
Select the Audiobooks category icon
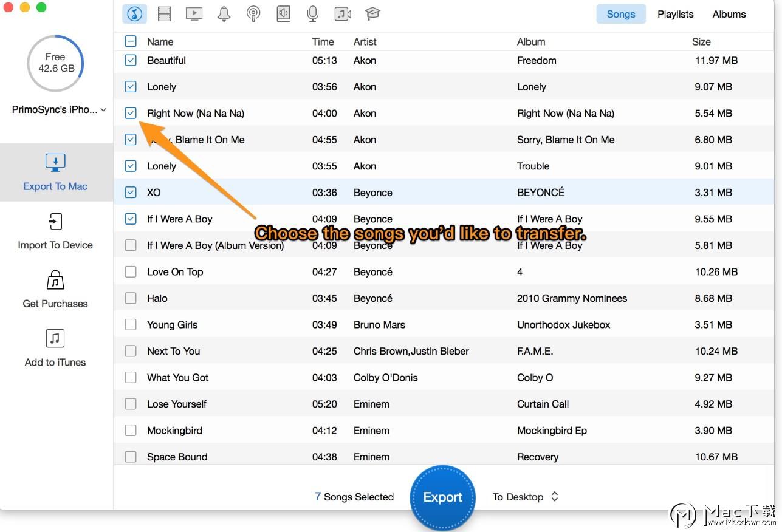[x=283, y=13]
